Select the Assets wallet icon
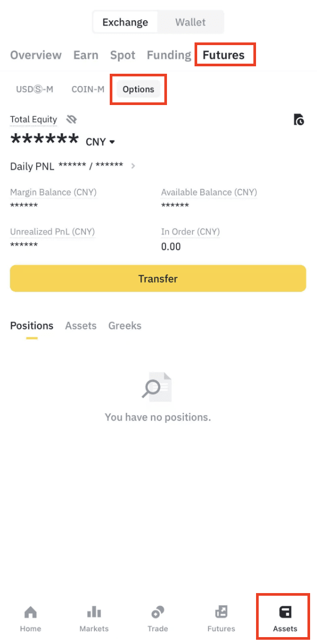The height and width of the screenshot is (644, 317). 285,612
